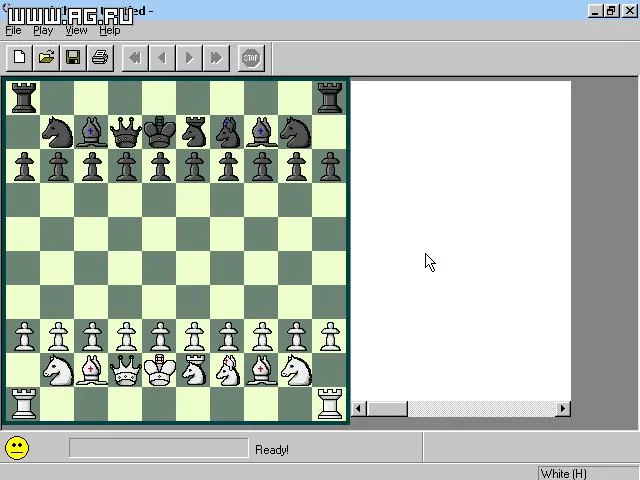Select the black pawn in front of the king

pos(160,166)
